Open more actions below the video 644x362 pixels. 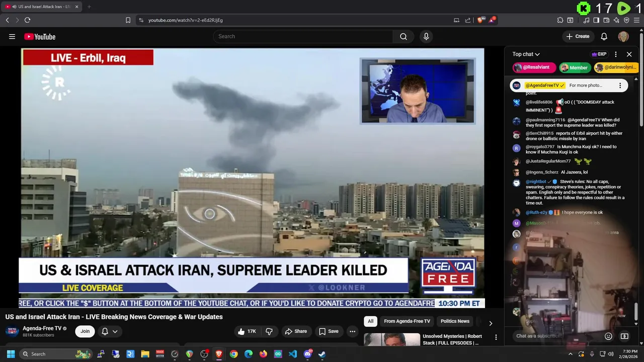tap(353, 331)
